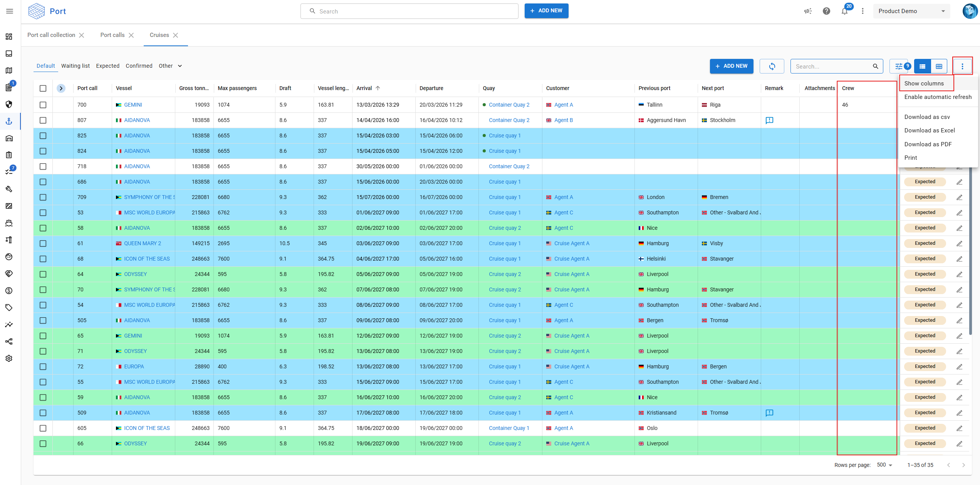This screenshot has height=485, width=980.
Task: Open the rows per page dropdown
Action: click(x=884, y=465)
